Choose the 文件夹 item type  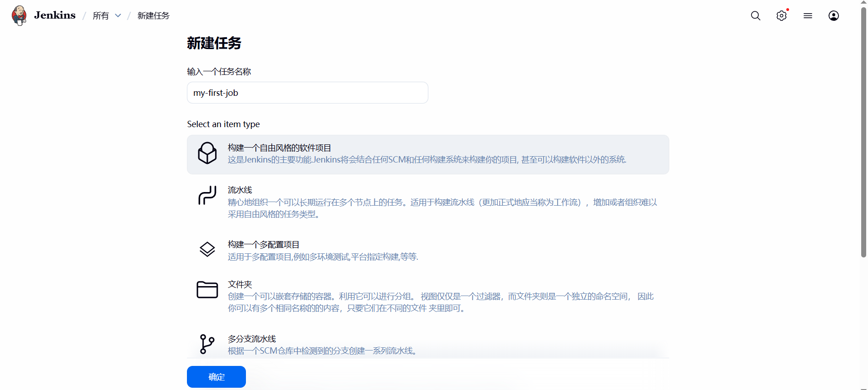coord(240,285)
